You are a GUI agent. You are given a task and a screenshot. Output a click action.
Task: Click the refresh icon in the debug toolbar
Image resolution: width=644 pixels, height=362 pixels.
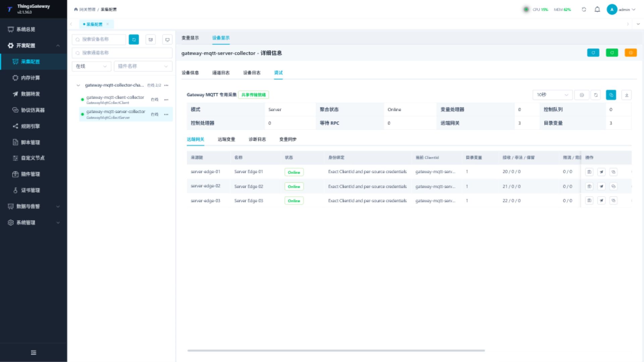[596, 95]
